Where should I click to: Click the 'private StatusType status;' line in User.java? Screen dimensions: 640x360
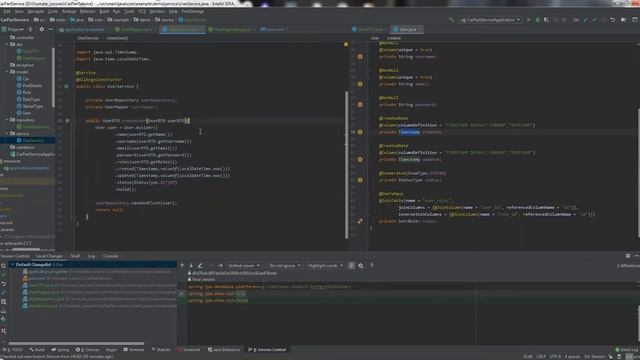pyautogui.click(x=409, y=180)
